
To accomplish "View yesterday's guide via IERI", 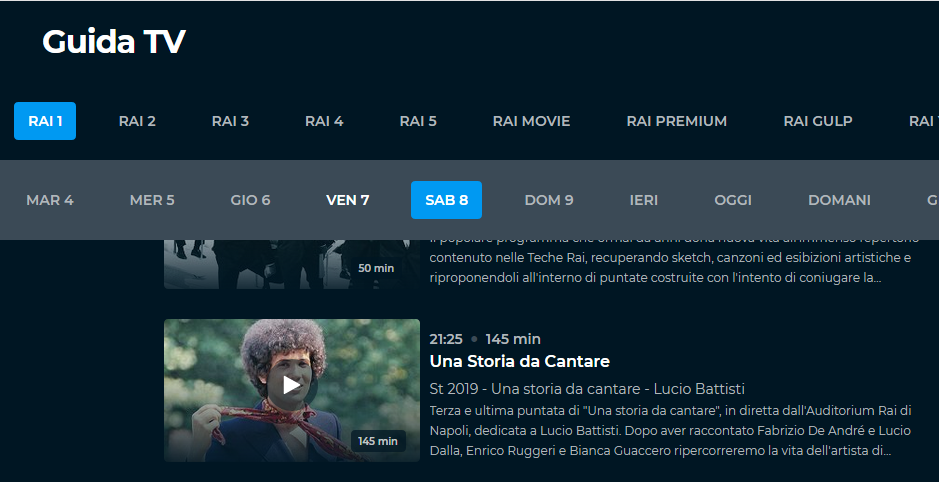I will click(644, 200).
